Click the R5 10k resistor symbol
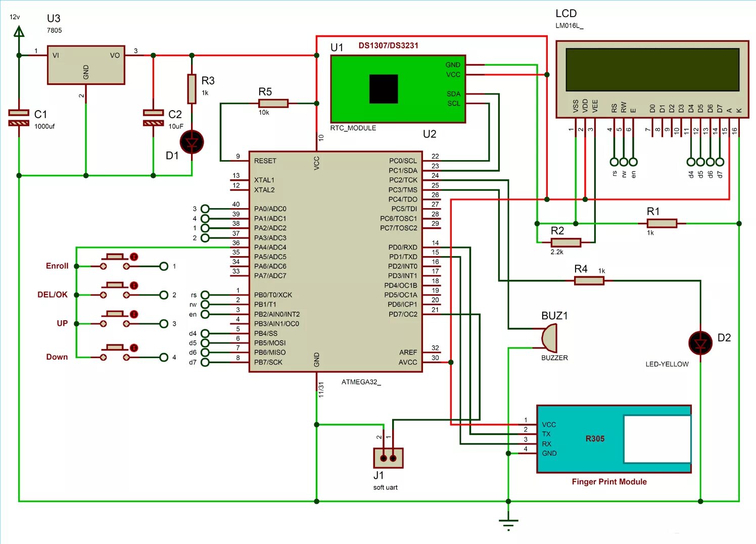 tap(273, 103)
